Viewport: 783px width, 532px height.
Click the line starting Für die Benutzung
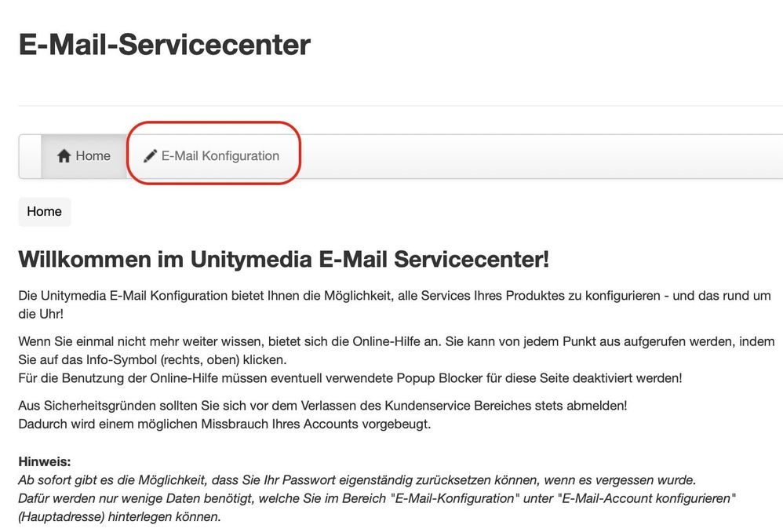[x=350, y=378]
